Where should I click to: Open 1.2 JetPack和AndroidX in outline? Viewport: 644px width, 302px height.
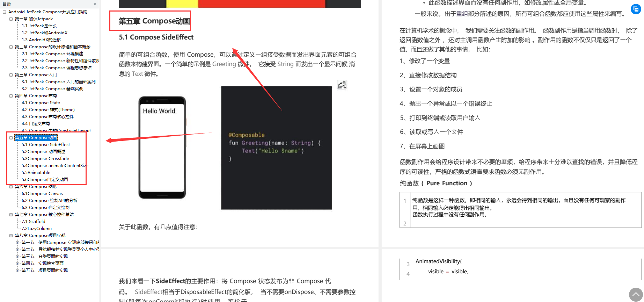pos(44,33)
